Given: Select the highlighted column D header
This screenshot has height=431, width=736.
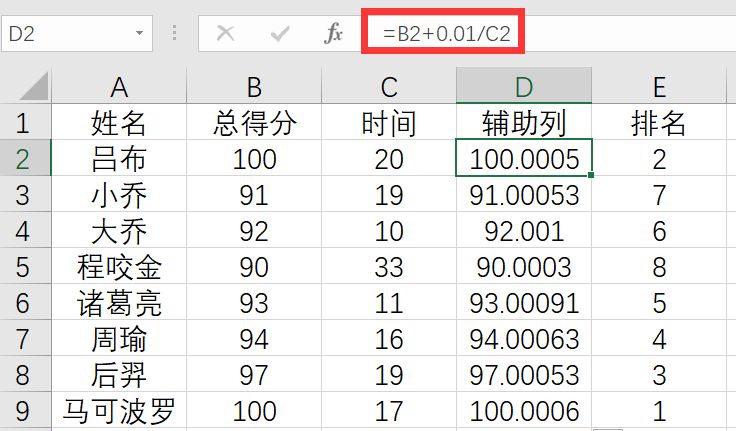Looking at the screenshot, I should click(x=524, y=87).
